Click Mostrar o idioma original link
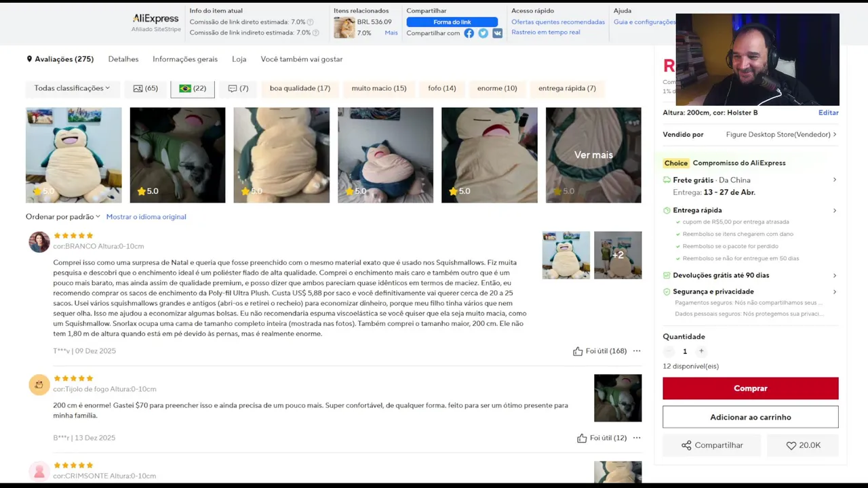 coord(146,217)
